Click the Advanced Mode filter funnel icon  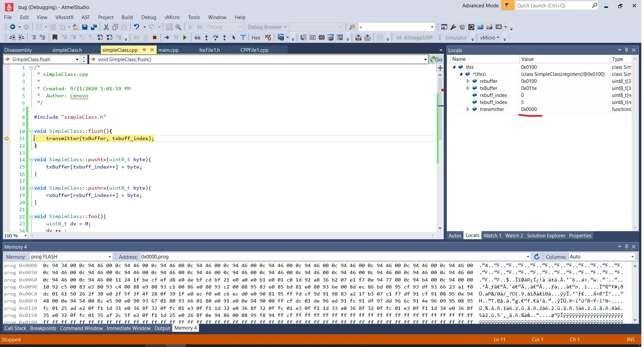point(507,5)
